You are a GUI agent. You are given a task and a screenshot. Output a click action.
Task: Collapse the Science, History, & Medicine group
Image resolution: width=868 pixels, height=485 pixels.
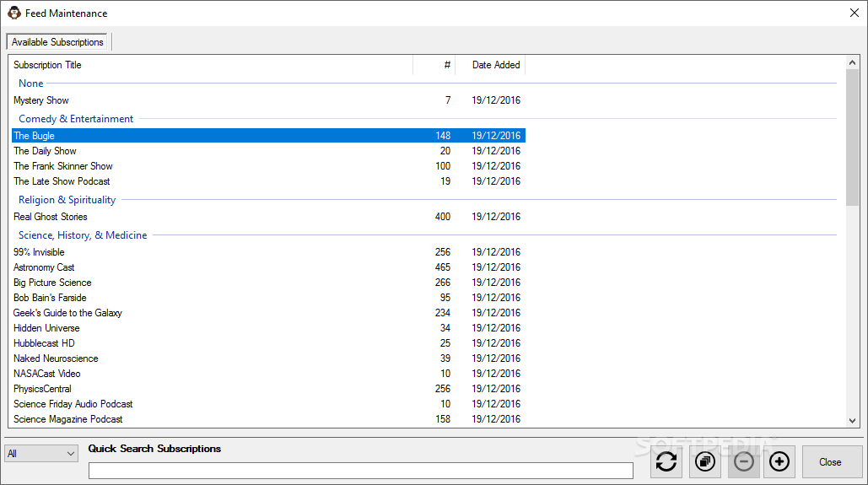pyautogui.click(x=83, y=234)
